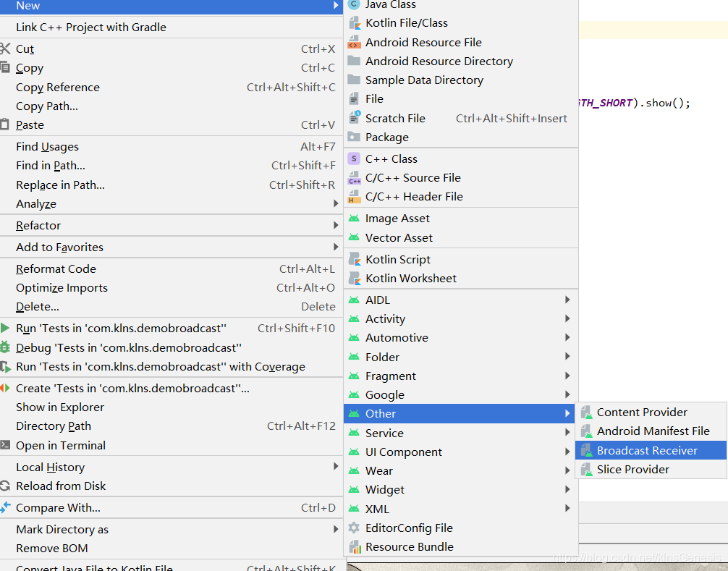The width and height of the screenshot is (728, 571).
Task: Expand the Widget submenu arrow
Action: (567, 489)
